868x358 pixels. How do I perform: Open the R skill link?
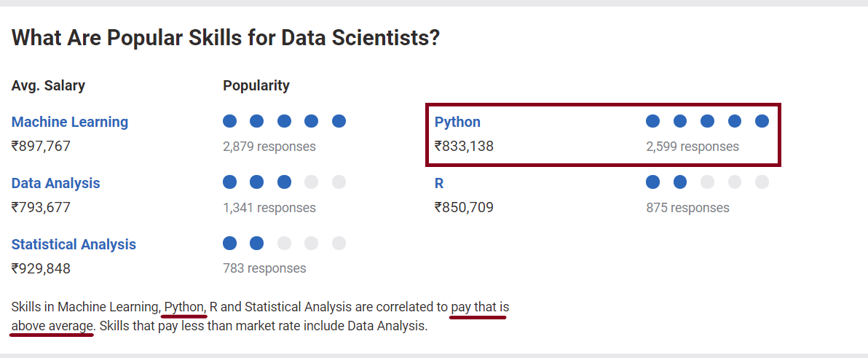439,183
